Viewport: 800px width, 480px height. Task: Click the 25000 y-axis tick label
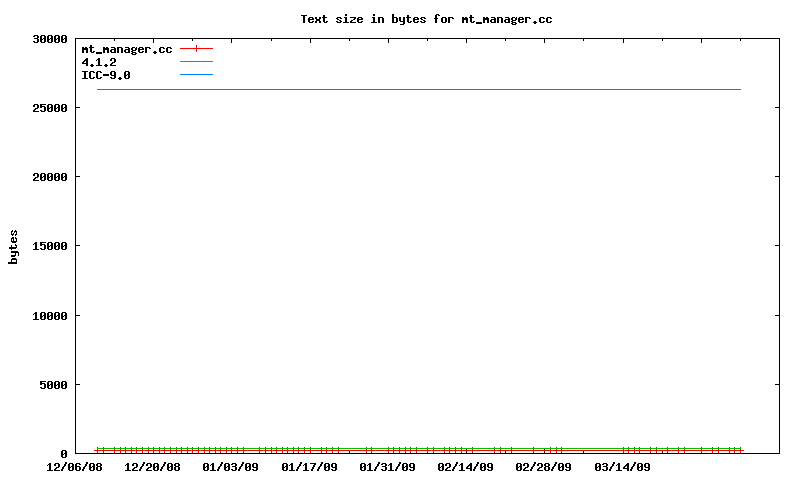tap(48, 108)
